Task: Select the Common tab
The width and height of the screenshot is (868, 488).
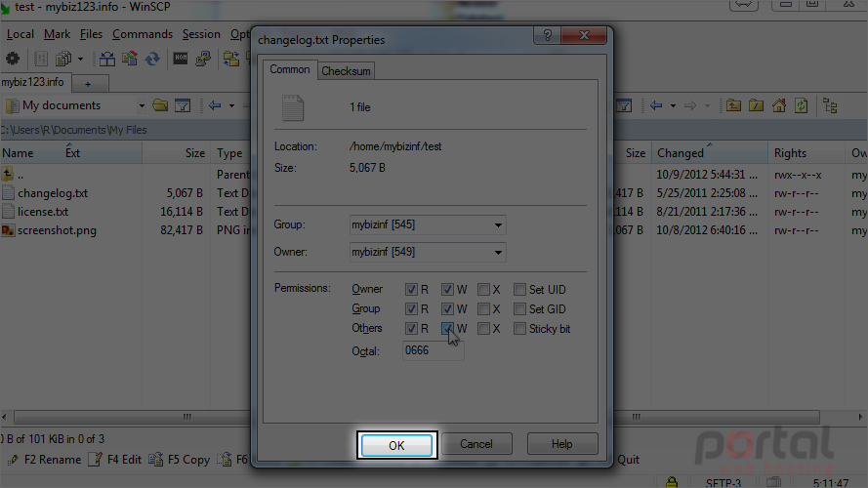Action: click(x=290, y=69)
